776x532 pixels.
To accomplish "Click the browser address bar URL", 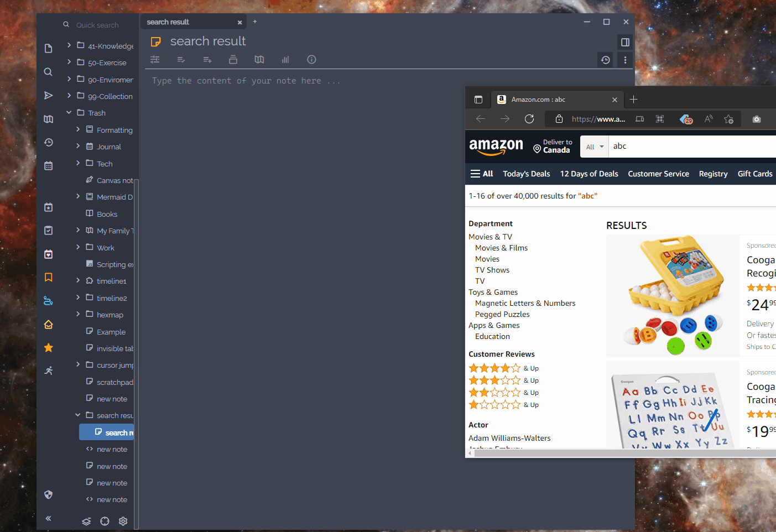I will [598, 119].
